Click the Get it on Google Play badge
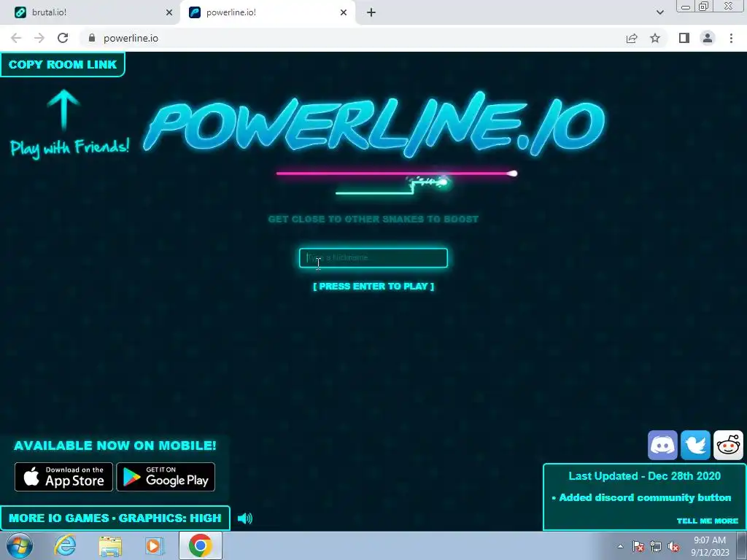This screenshot has width=747, height=560. click(x=166, y=477)
